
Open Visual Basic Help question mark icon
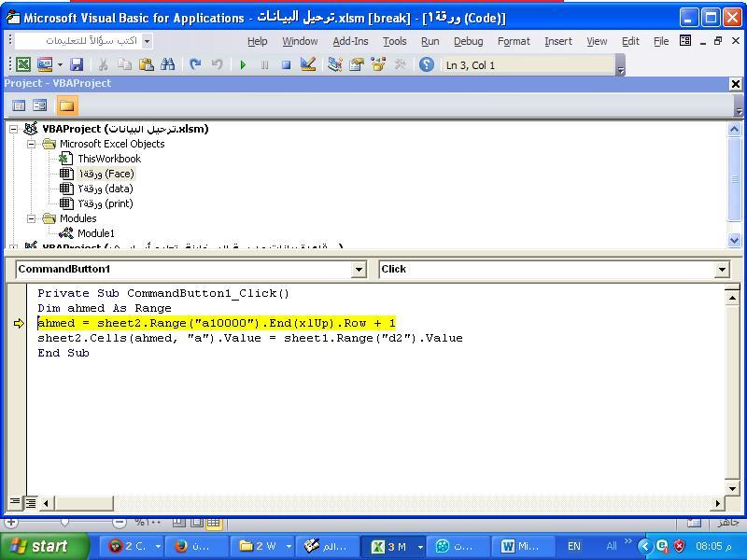point(427,64)
